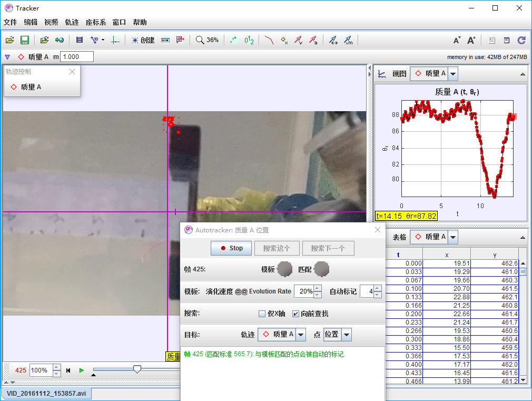Open the zoom magnifier showing 36%
The width and height of the screenshot is (532, 401).
tap(206, 40)
